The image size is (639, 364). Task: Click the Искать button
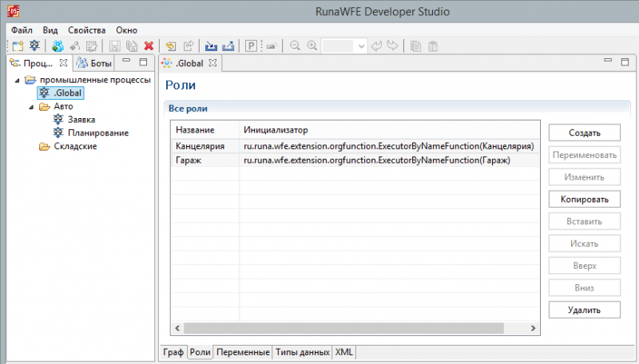click(x=585, y=243)
